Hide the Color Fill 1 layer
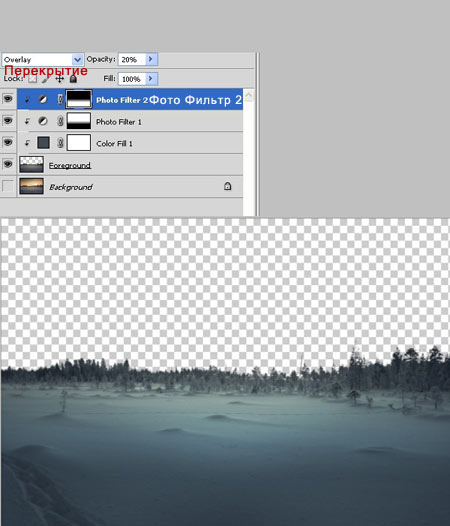Viewport: 450px width, 526px height. [x=8, y=143]
